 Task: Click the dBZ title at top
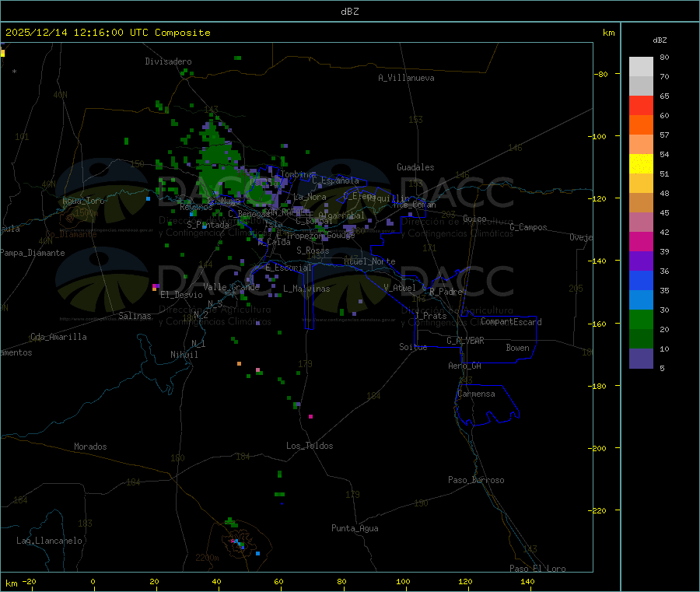pos(349,12)
